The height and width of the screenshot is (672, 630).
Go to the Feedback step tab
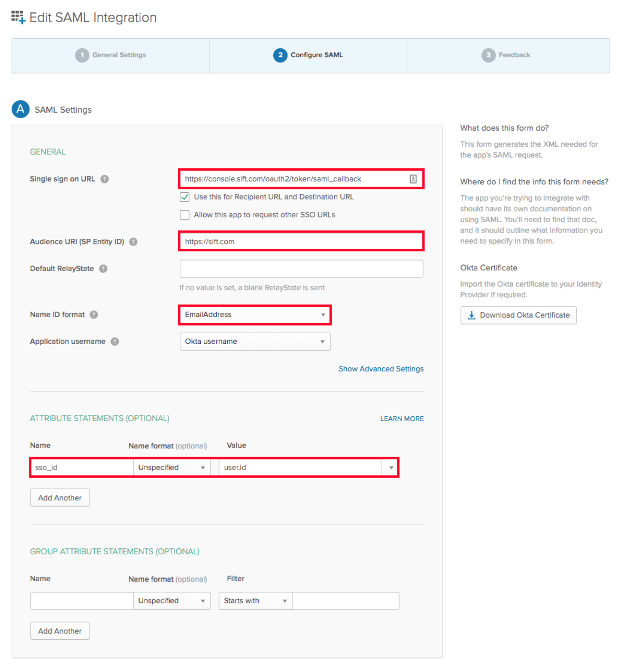[x=508, y=55]
